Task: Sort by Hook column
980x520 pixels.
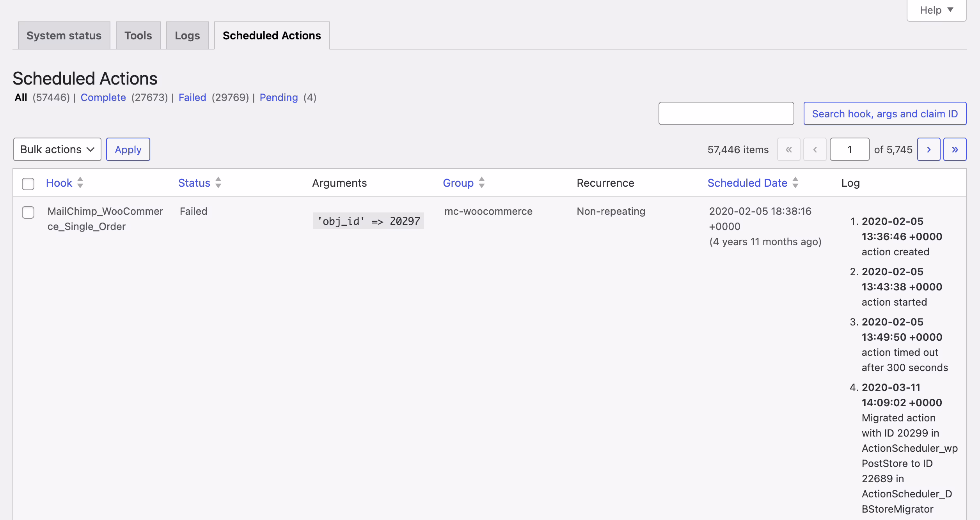Action: pyautogui.click(x=59, y=183)
